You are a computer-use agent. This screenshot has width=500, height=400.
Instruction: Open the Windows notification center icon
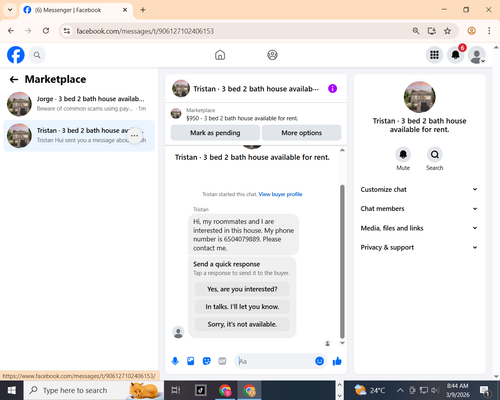point(484,390)
